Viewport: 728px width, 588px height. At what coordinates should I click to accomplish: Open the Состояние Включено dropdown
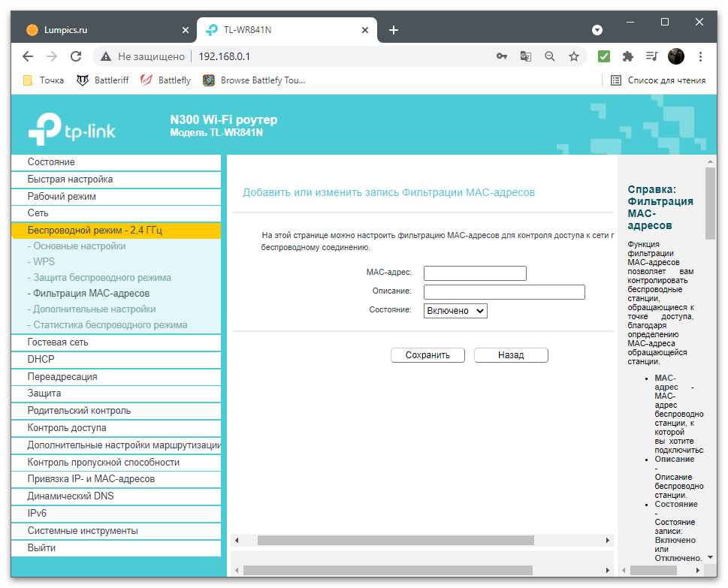[455, 311]
